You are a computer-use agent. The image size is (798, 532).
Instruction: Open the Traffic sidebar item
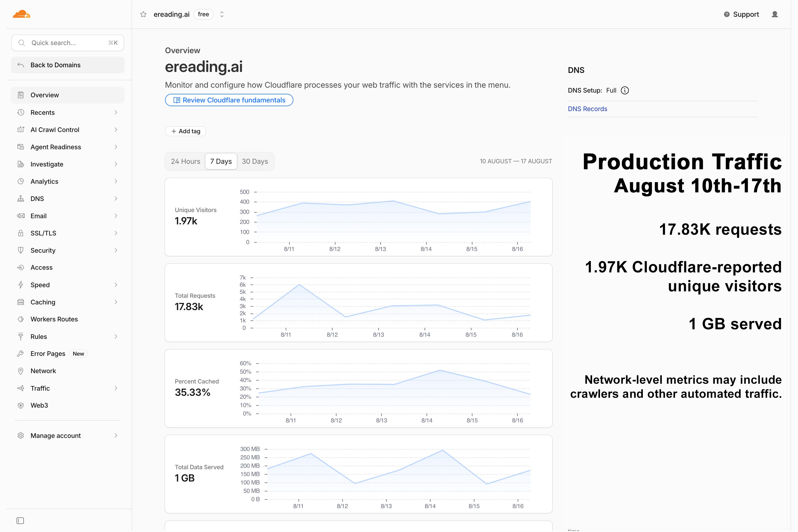point(67,388)
